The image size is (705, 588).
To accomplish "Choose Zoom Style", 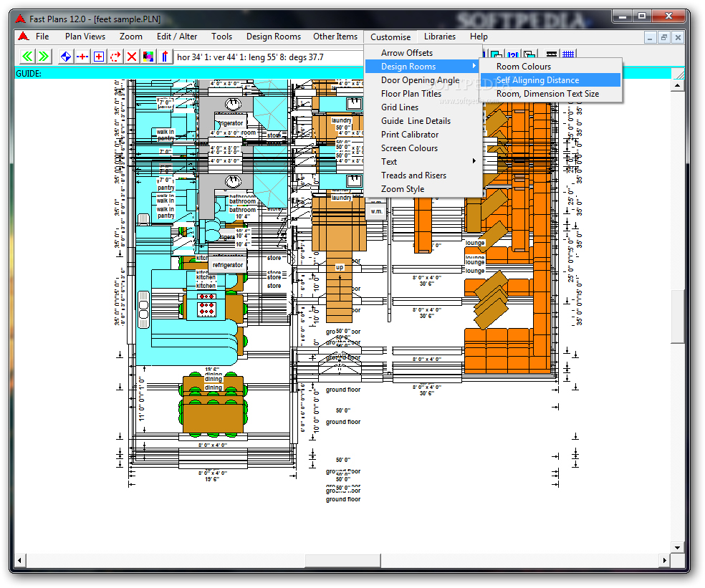I will click(x=423, y=189).
